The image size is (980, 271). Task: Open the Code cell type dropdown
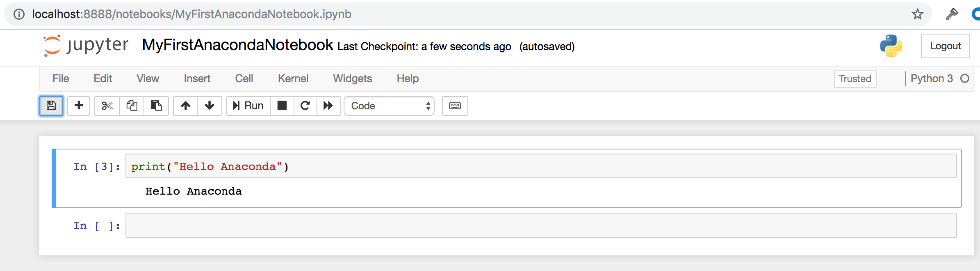click(x=389, y=106)
